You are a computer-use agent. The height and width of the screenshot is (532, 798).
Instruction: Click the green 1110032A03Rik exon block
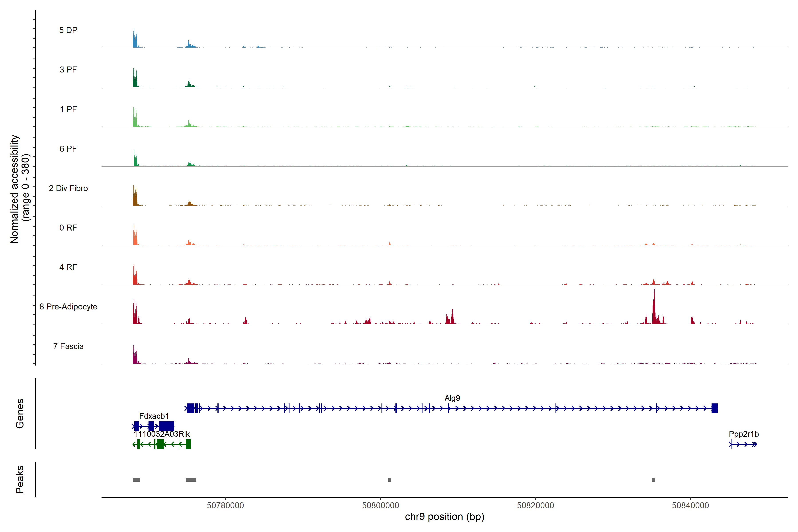tap(160, 444)
